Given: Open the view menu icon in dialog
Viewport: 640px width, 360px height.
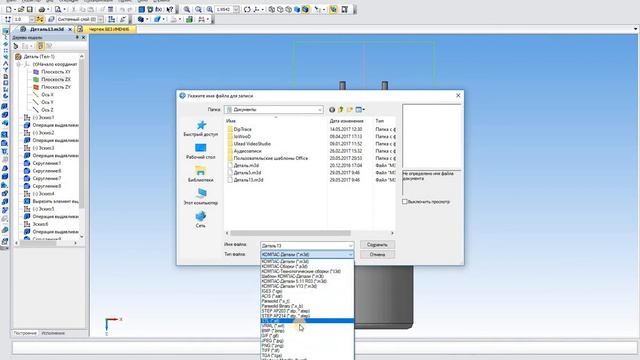Looking at the screenshot, I should 360,109.
